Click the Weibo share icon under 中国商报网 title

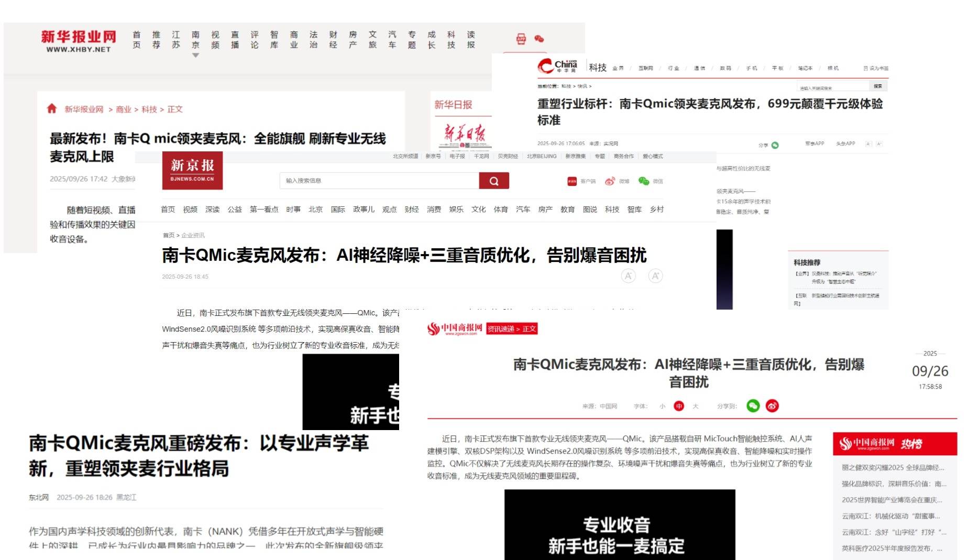click(x=772, y=405)
